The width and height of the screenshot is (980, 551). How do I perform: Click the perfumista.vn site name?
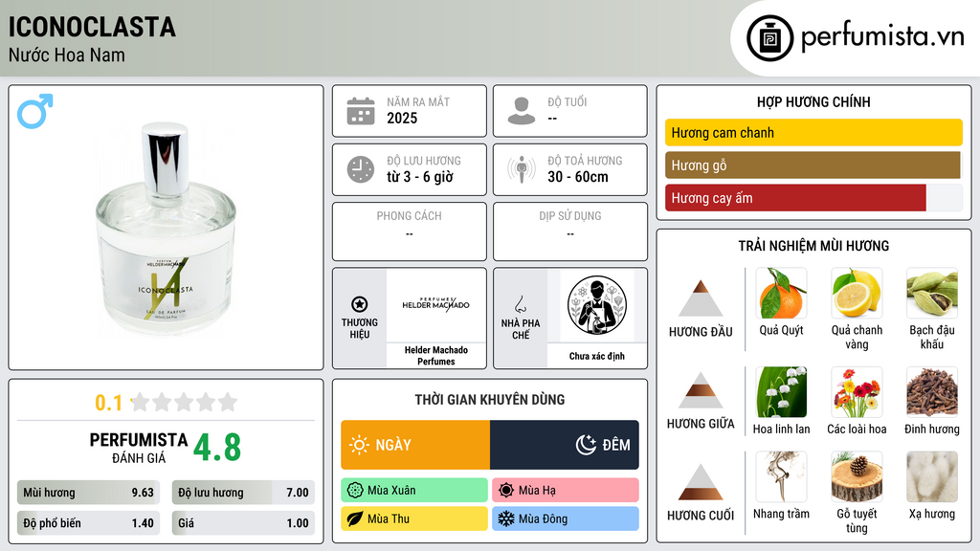(882, 37)
